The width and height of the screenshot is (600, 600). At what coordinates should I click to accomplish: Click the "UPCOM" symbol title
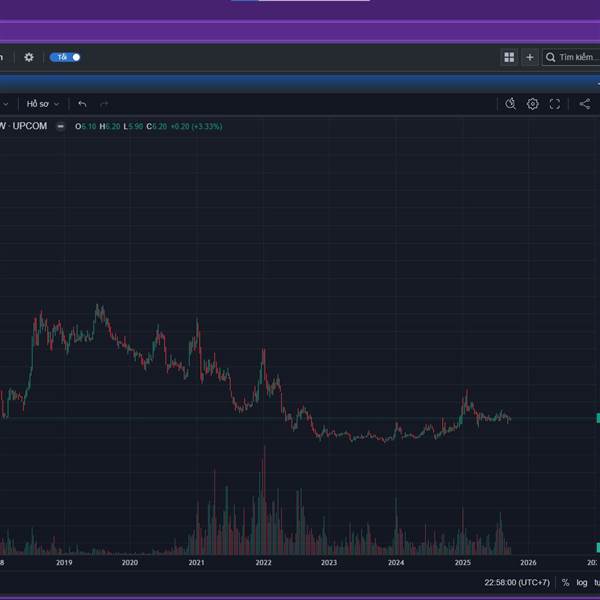coord(29,126)
